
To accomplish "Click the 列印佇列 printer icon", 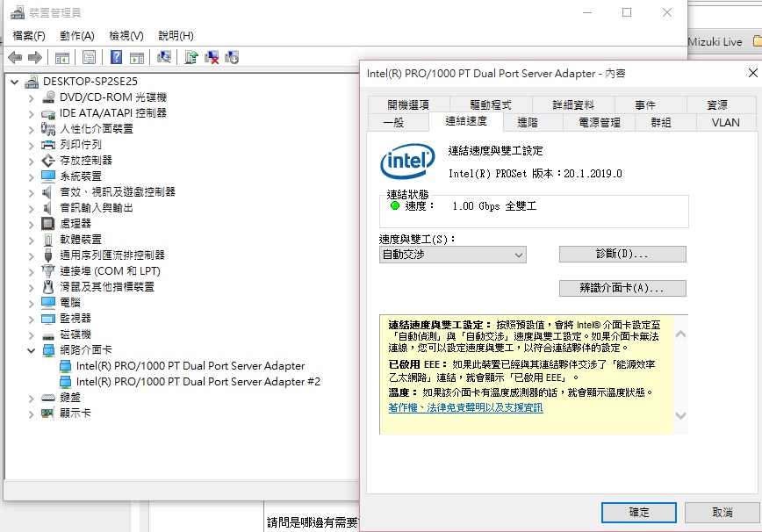I will (x=48, y=145).
